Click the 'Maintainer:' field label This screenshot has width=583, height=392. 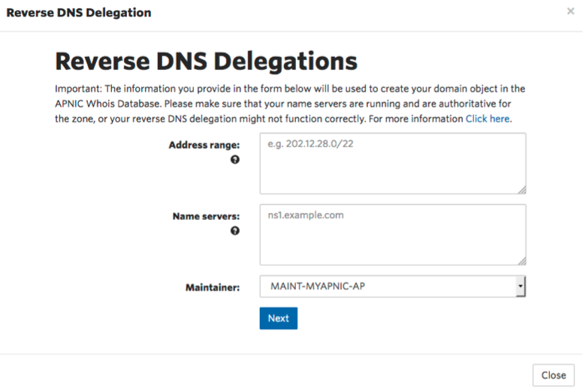point(213,287)
